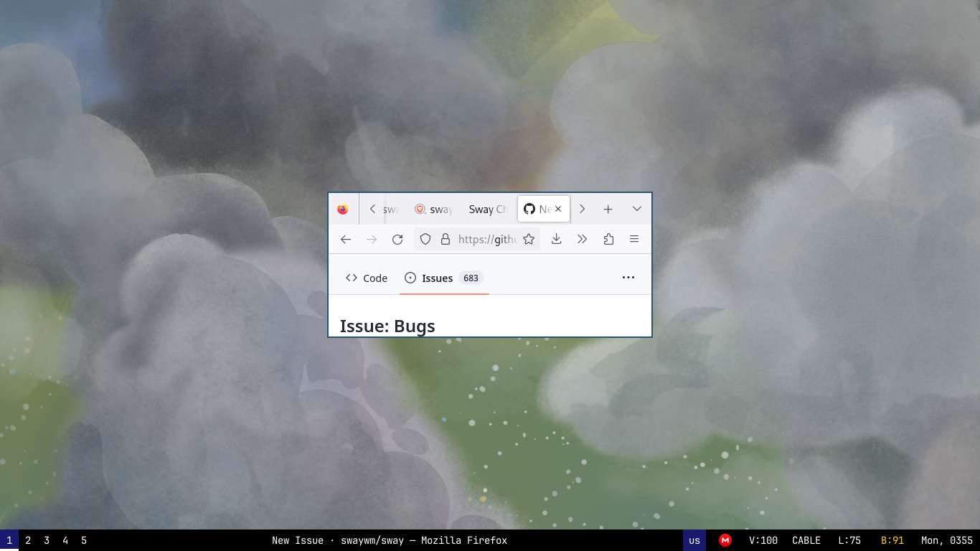
Task: Open a new tab with plus button
Action: pos(608,209)
